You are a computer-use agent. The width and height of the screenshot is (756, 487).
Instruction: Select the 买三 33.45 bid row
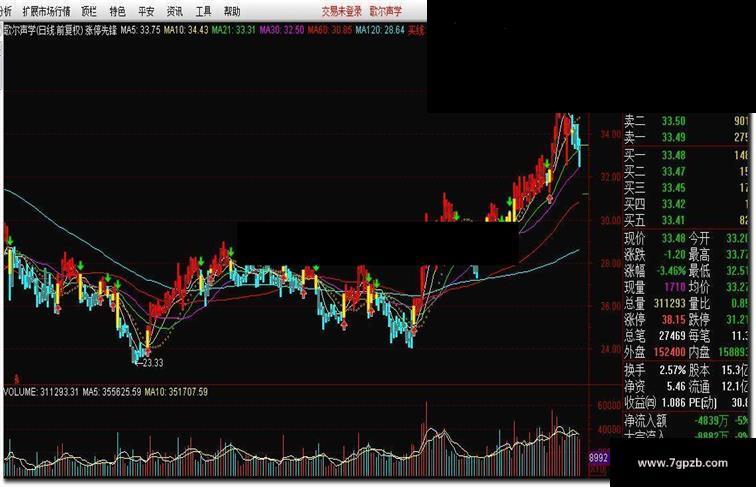pyautogui.click(x=687, y=188)
